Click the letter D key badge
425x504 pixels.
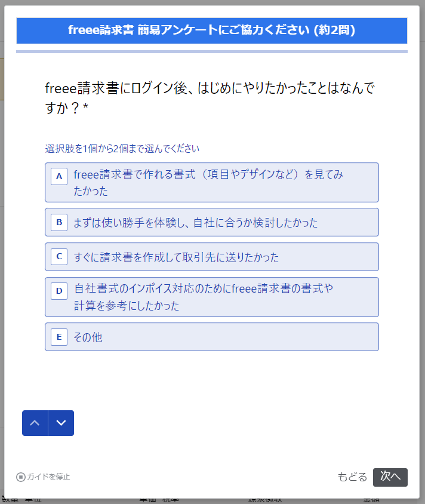[59, 291]
